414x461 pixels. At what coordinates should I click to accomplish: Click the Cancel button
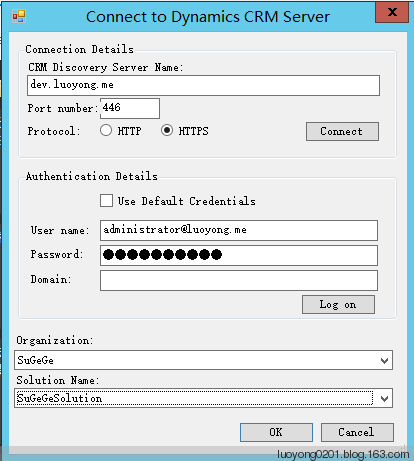(357, 432)
